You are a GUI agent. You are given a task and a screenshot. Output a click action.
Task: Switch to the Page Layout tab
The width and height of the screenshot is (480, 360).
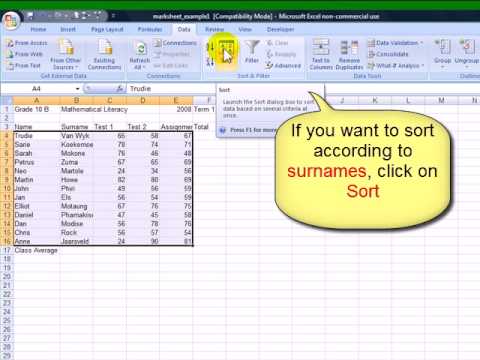tap(107, 29)
